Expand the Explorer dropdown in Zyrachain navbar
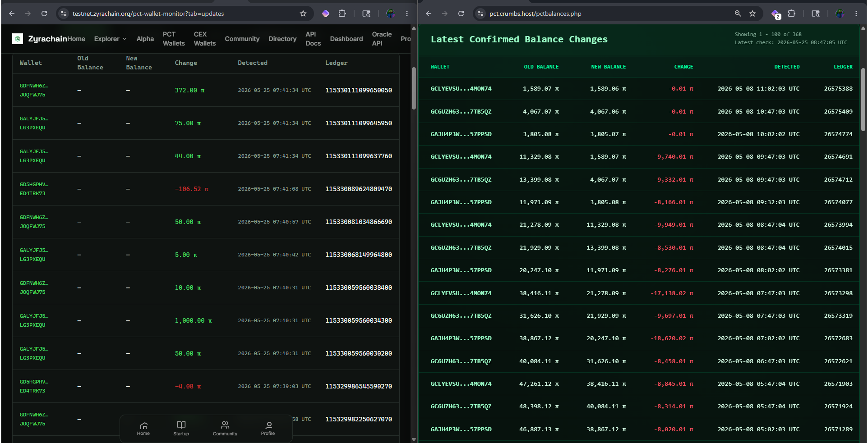 pos(110,39)
